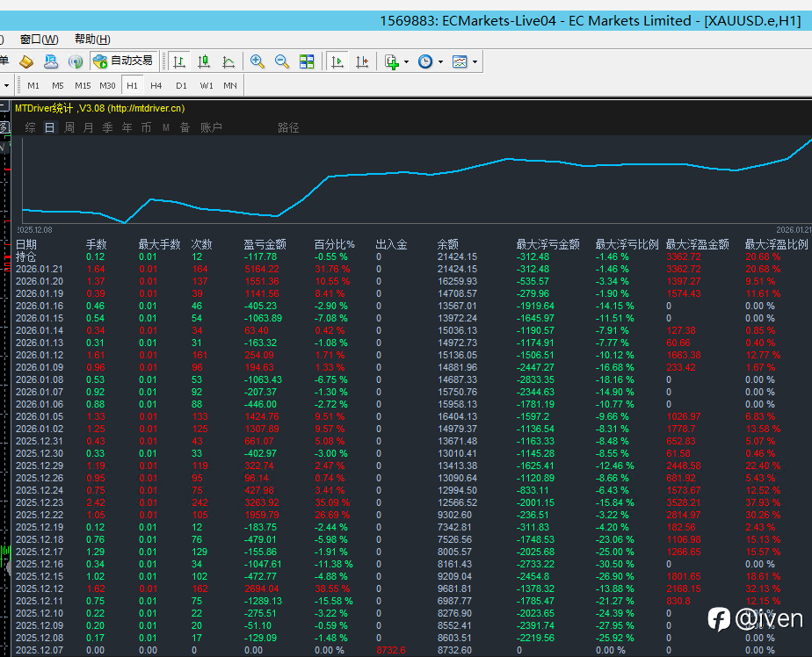Zoom in on the chart
This screenshot has width=812, height=657.
257,61
